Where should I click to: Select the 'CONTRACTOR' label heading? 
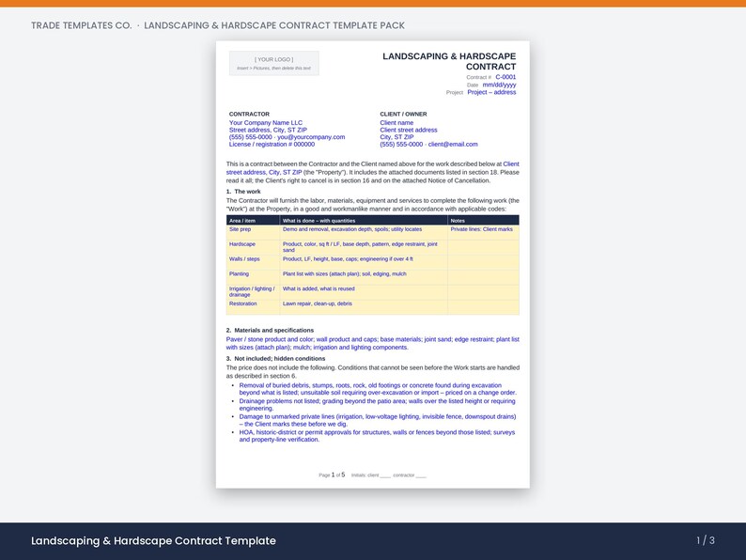pyautogui.click(x=249, y=115)
